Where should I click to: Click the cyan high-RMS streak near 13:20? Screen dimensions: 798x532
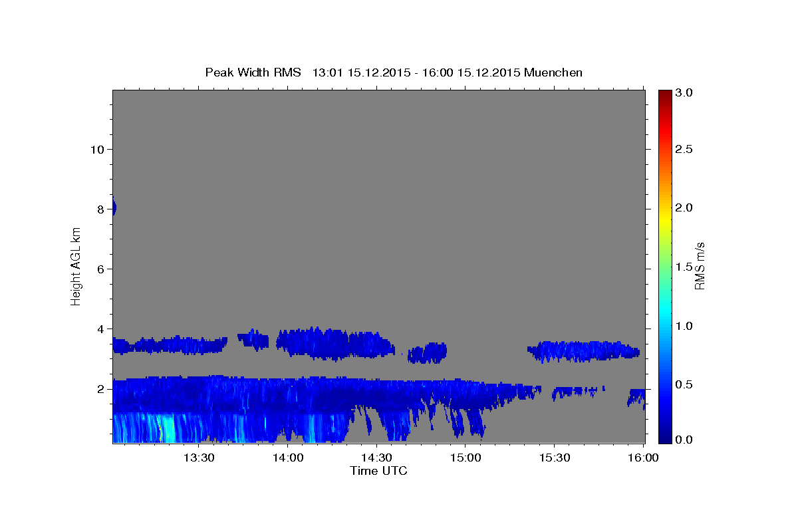[168, 428]
